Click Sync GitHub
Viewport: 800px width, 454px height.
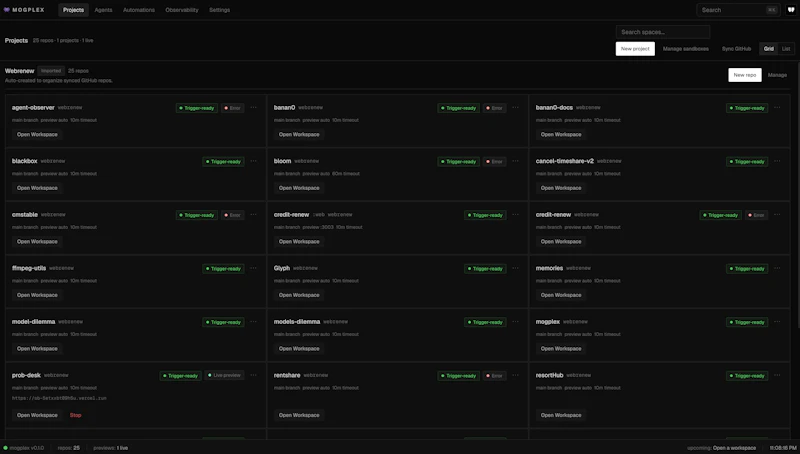click(736, 48)
